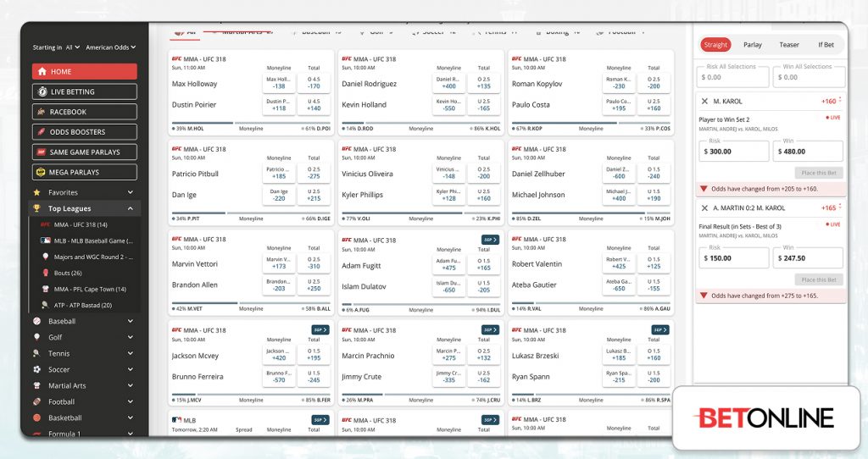
Task: Open SGP badge on Adam Fugitt card
Action: point(490,240)
